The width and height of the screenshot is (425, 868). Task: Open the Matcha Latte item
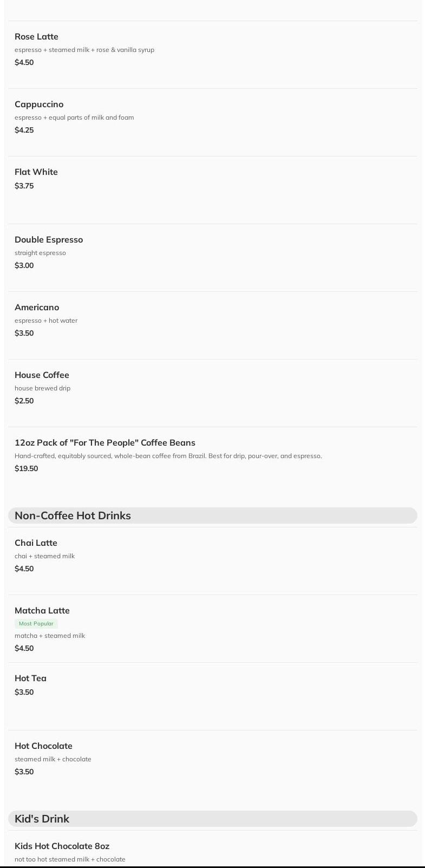point(42,611)
